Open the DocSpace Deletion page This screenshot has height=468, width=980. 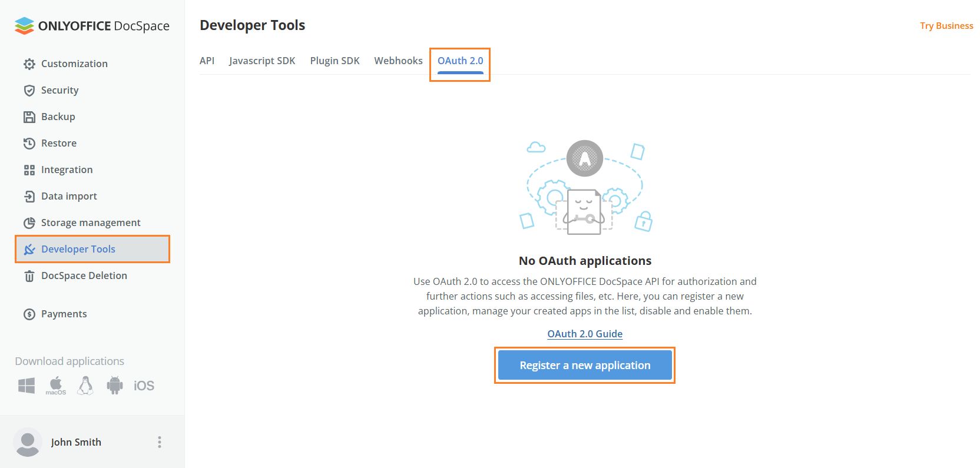tap(84, 276)
